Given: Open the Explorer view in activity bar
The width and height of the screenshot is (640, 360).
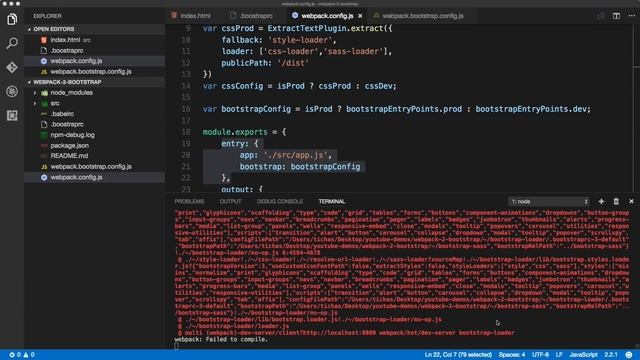Looking at the screenshot, I should click(x=12, y=19).
